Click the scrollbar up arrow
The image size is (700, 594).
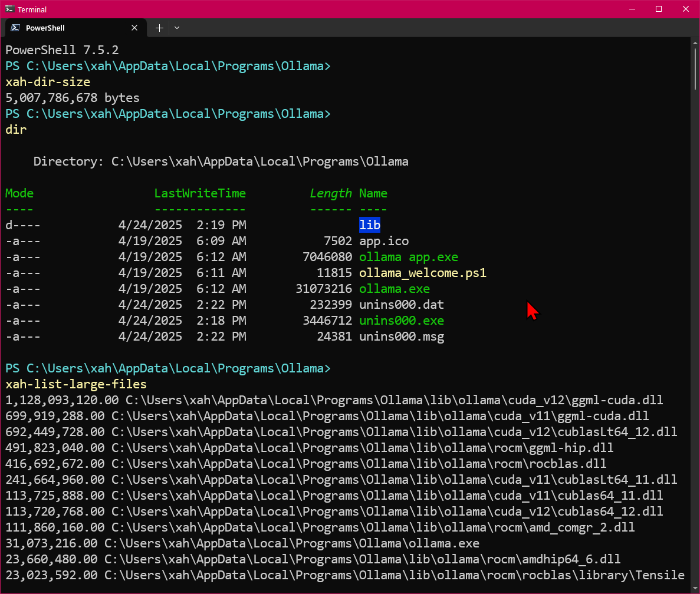pyautogui.click(x=695, y=43)
